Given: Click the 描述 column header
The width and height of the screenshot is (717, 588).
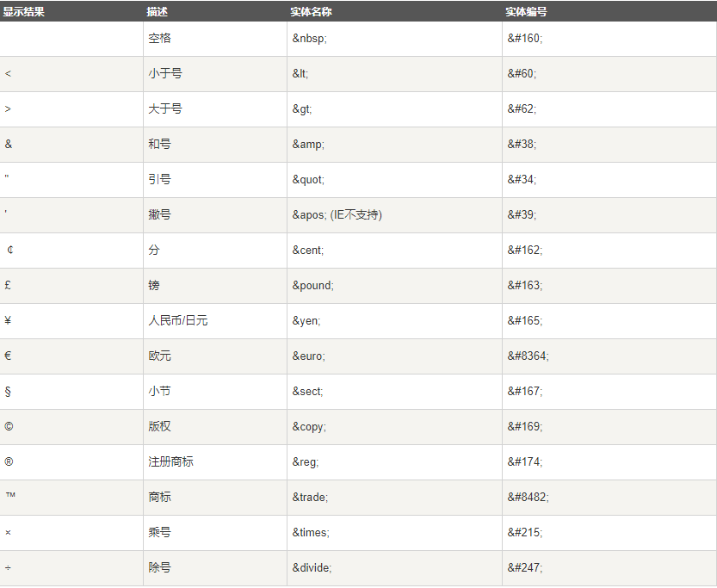Looking at the screenshot, I should (x=157, y=12).
